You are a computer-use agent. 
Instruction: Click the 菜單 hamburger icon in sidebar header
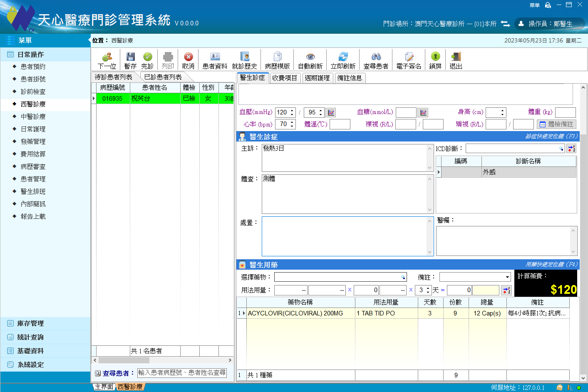click(x=10, y=40)
